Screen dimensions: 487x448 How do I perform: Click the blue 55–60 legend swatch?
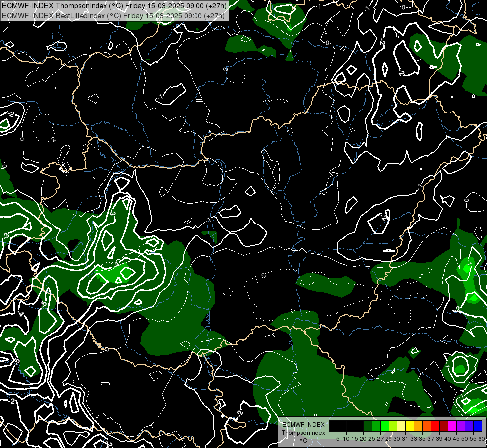pos(478,426)
